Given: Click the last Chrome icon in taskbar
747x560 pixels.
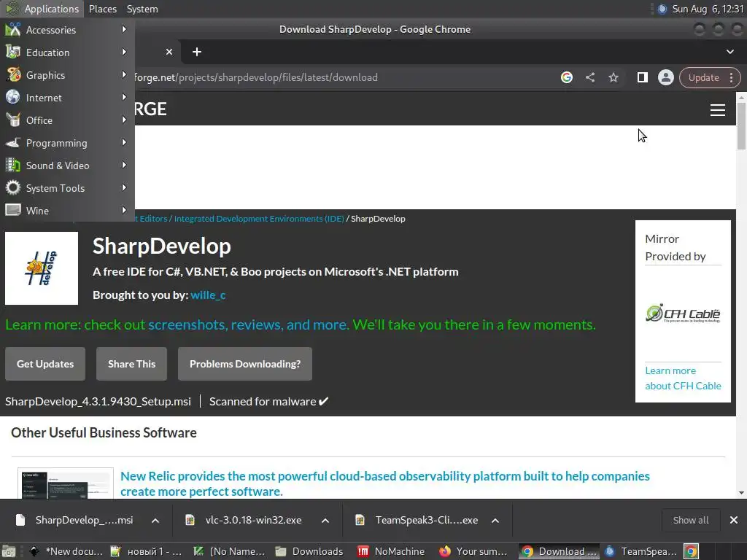Looking at the screenshot, I should [x=691, y=551].
